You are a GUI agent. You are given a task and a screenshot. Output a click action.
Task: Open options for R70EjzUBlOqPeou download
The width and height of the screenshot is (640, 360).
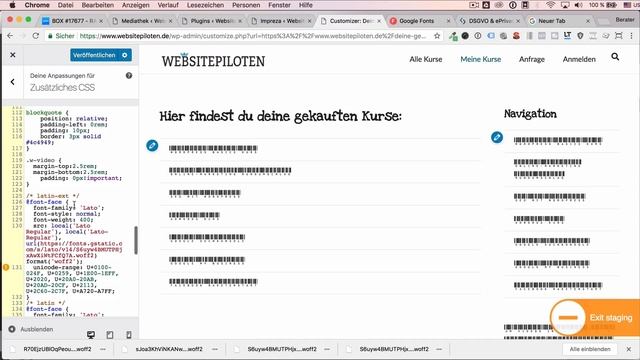103,349
